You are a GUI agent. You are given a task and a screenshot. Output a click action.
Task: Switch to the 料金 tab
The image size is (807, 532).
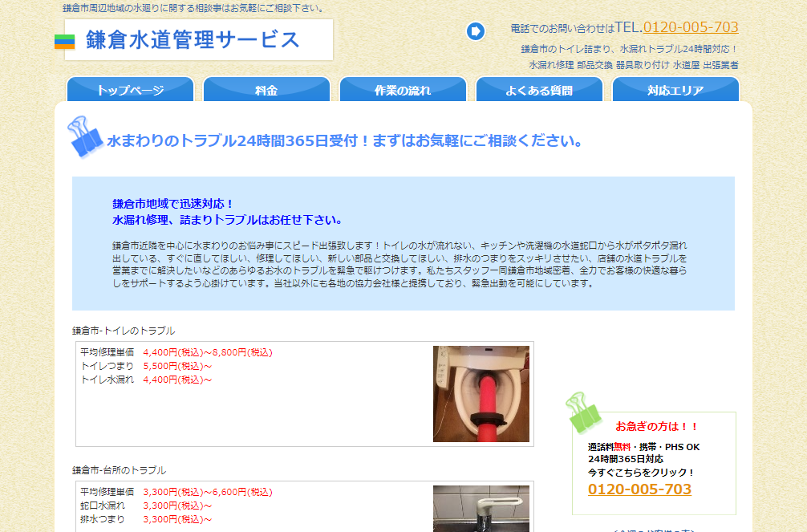click(266, 90)
